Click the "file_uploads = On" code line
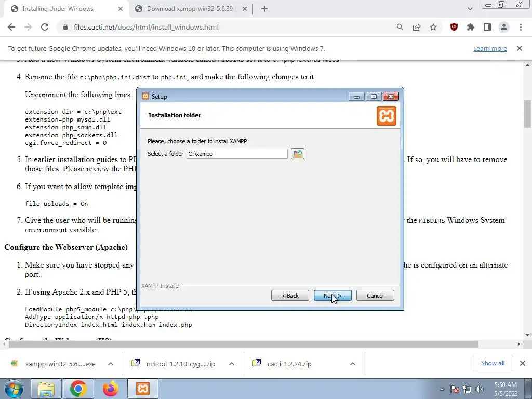Viewport: 532px width, 399px height. [x=56, y=204]
